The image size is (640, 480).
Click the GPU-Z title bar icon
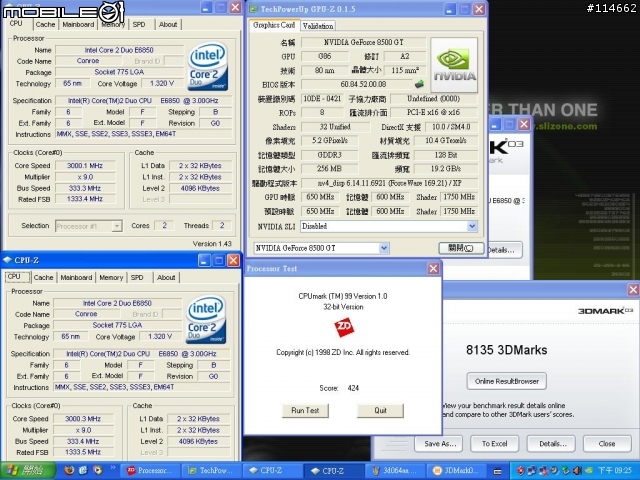point(253,9)
